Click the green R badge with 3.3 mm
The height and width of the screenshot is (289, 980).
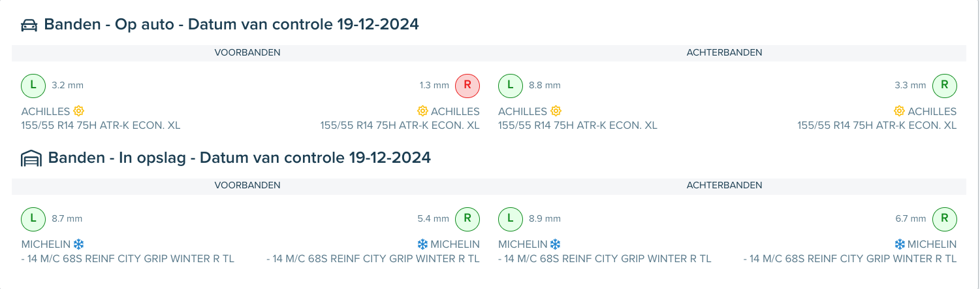(x=944, y=85)
